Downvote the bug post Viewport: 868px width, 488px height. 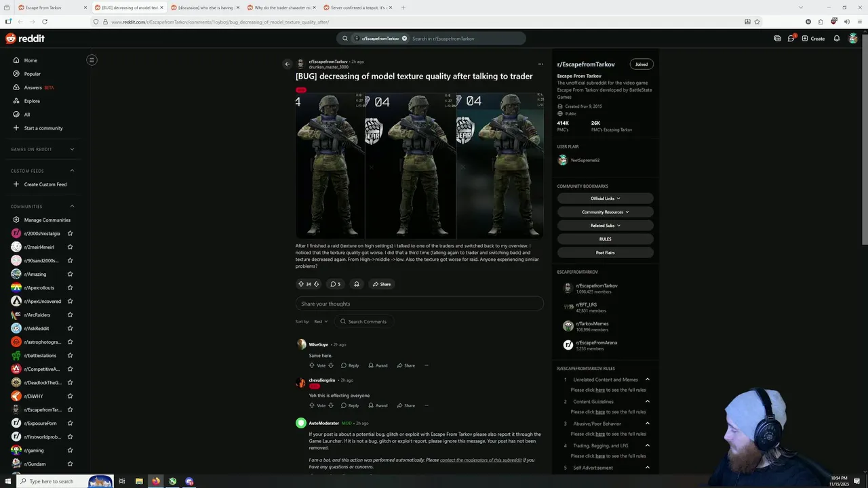pos(316,284)
